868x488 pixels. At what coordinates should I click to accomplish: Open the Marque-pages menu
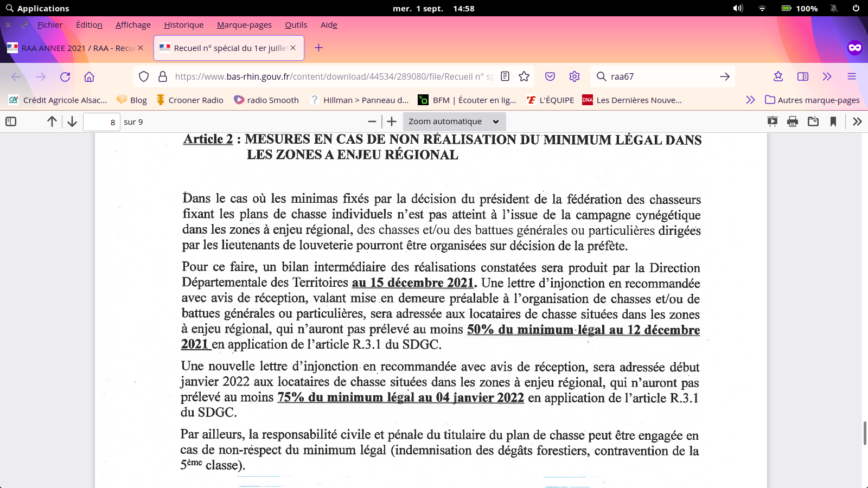coord(244,24)
